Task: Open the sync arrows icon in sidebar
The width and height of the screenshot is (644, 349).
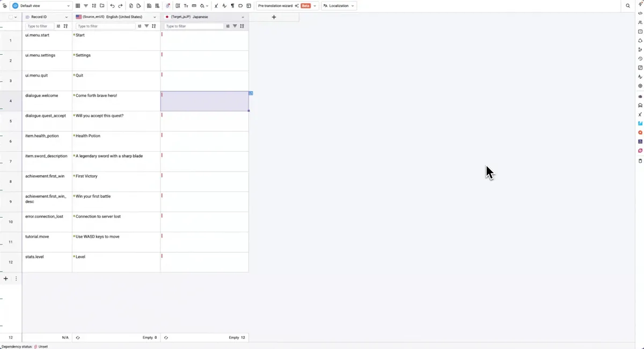Action: pyautogui.click(x=640, y=41)
